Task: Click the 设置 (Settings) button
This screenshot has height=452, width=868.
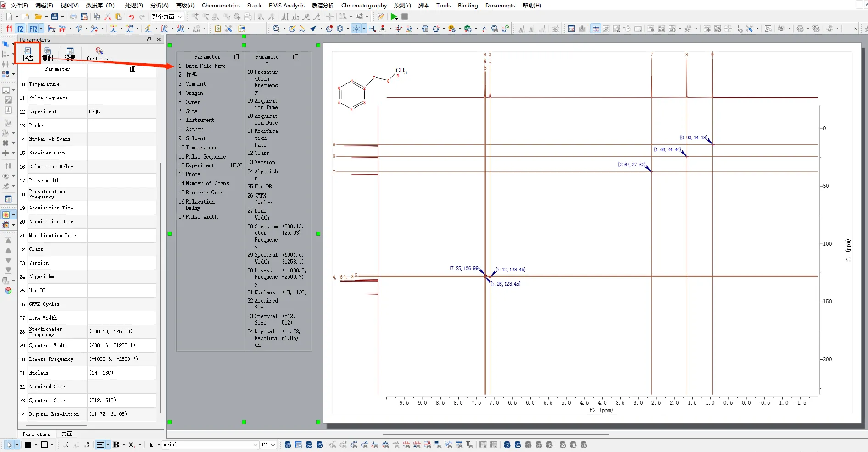Action: click(70, 53)
